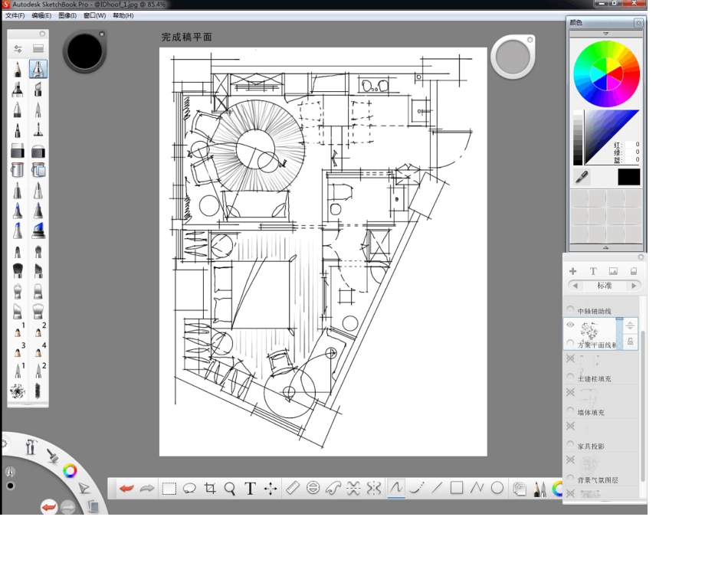Click the black current color swatch

628,177
